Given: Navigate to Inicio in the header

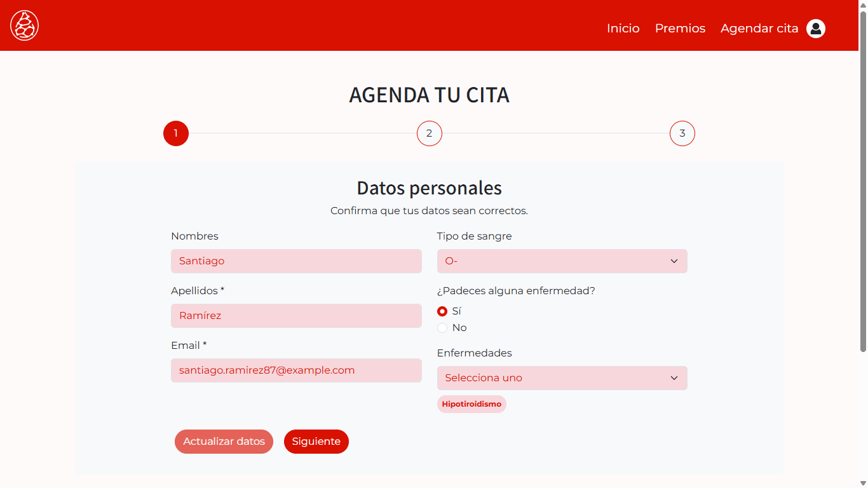Looking at the screenshot, I should pos(623,29).
